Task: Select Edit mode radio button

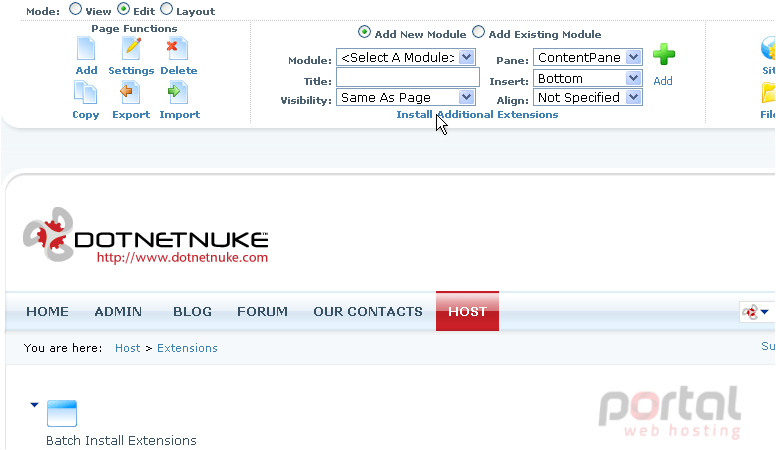Action: (x=123, y=9)
